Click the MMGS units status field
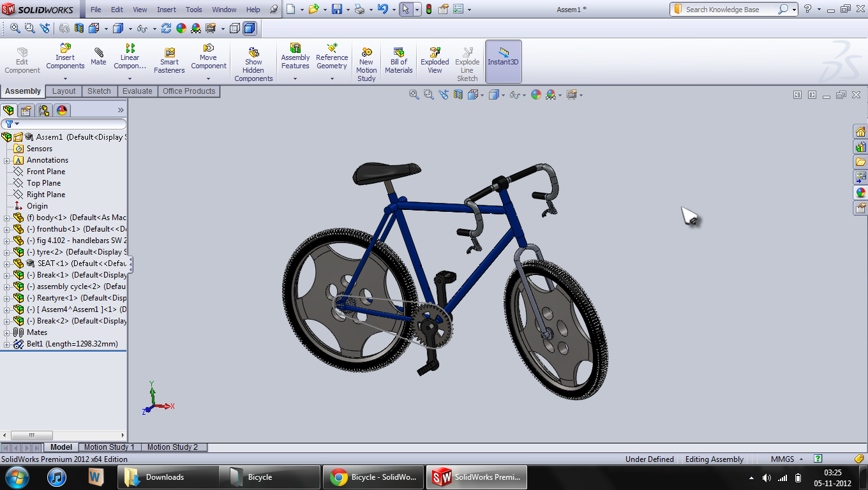868x490 pixels. 782,459
